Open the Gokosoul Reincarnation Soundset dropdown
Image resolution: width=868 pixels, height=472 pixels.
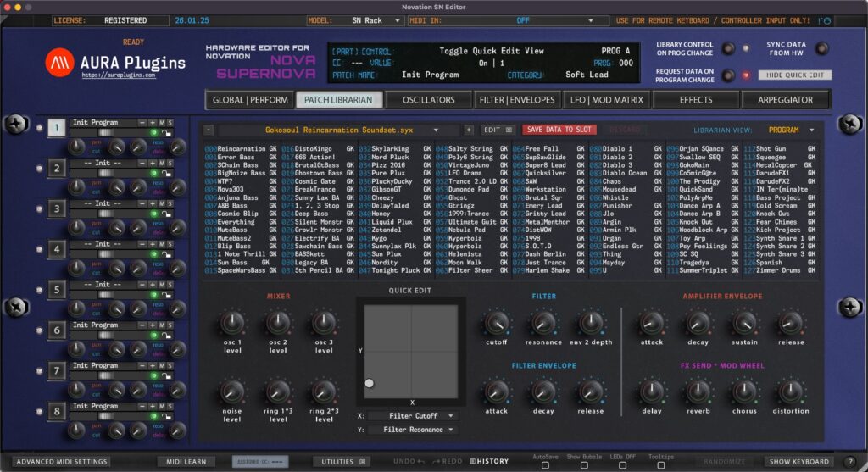point(339,130)
